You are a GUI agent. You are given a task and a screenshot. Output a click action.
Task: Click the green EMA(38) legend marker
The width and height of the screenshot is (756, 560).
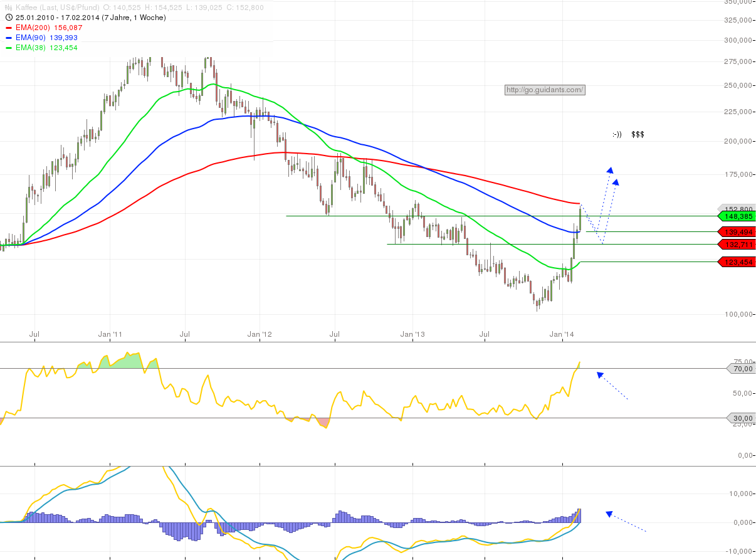pos(9,48)
